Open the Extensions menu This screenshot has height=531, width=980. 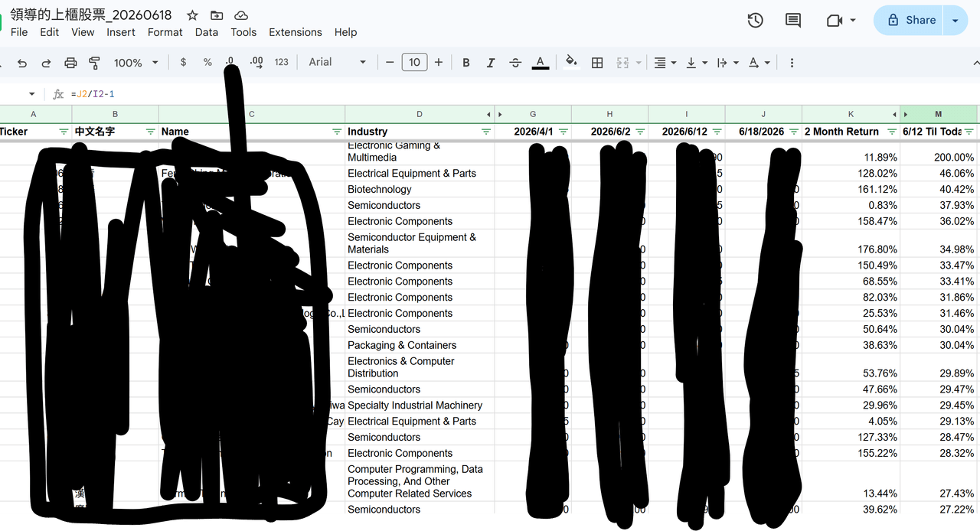click(296, 32)
